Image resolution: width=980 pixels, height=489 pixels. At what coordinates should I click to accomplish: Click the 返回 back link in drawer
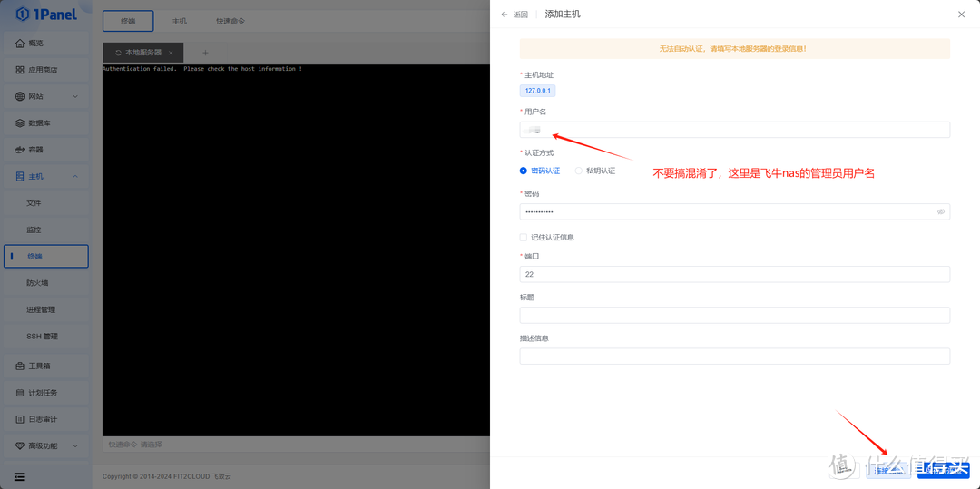[x=514, y=15]
